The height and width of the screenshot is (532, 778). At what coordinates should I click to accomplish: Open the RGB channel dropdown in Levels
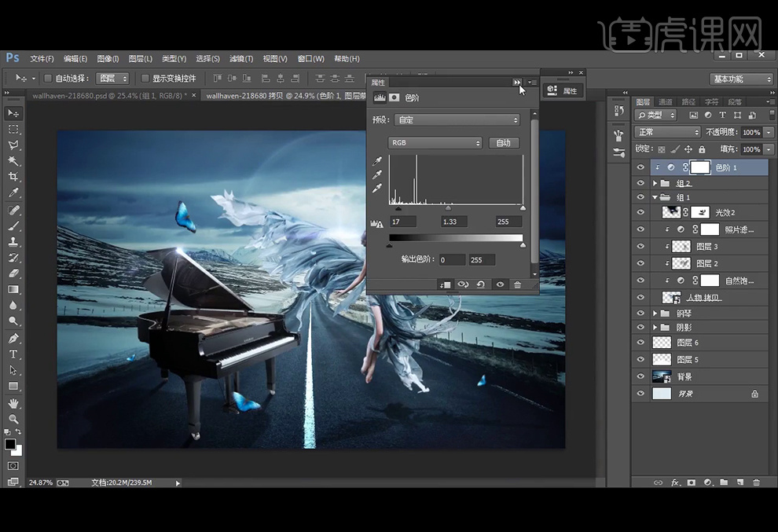point(435,143)
